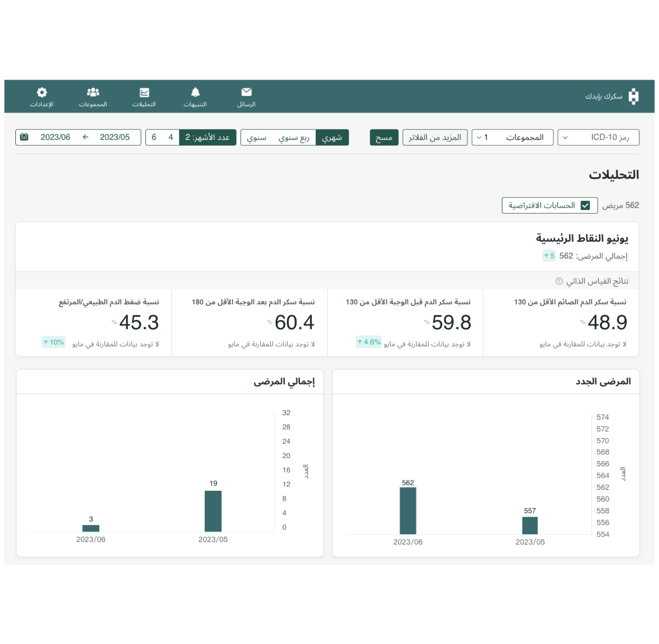659x644 pixels.
Task: Open the Messages (الرسائل) envelope icon
Action: tap(247, 92)
